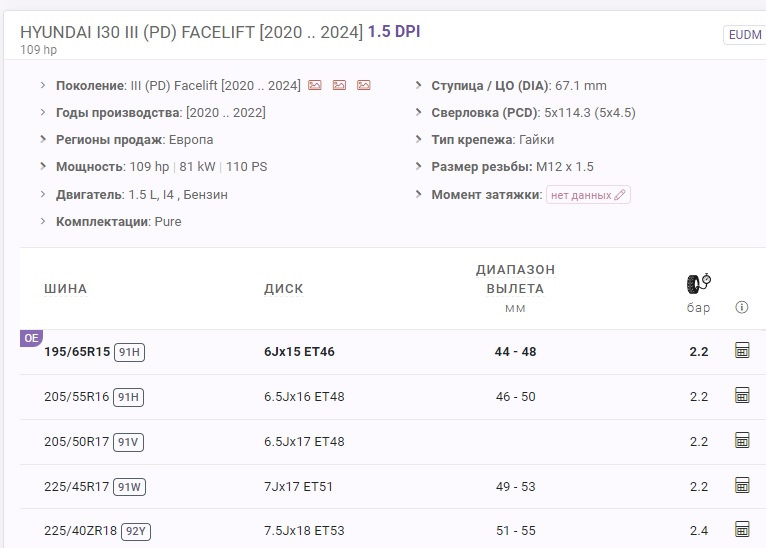Select tire size 225/45R17
Viewport: 766px width, 548px height.
pos(77,486)
